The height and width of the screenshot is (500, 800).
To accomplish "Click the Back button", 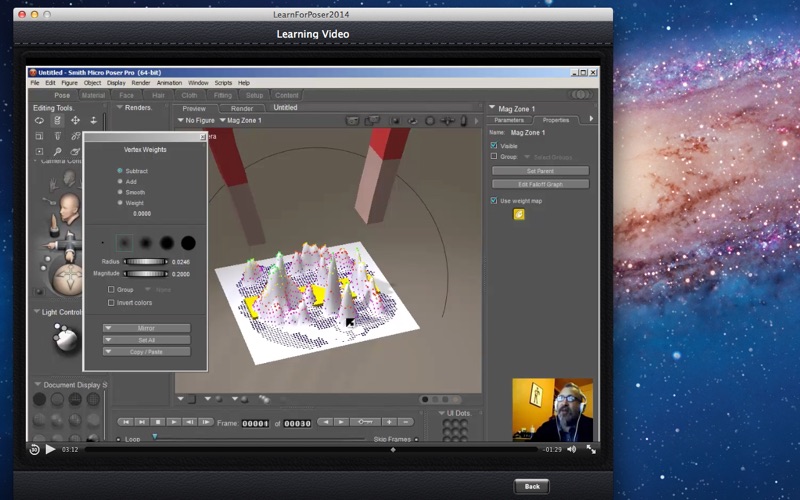I will pyautogui.click(x=532, y=486).
